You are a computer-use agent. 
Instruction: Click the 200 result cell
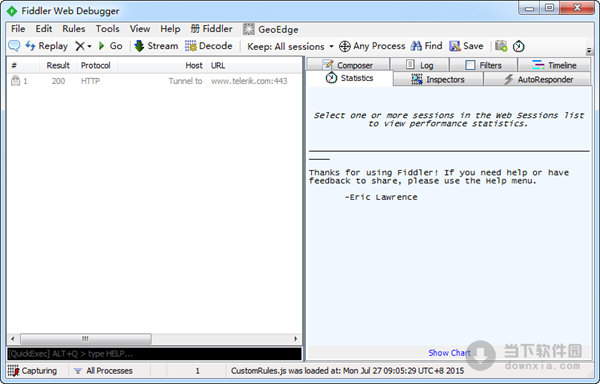point(59,81)
